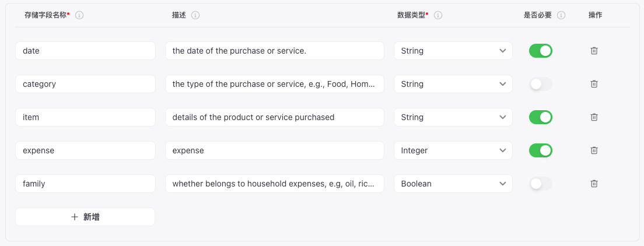Delete the expense field row
The height and width of the screenshot is (246, 644).
pyautogui.click(x=594, y=150)
